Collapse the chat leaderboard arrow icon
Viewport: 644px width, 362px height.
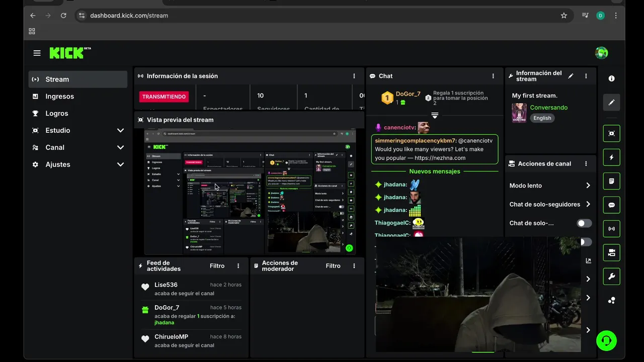(435, 116)
